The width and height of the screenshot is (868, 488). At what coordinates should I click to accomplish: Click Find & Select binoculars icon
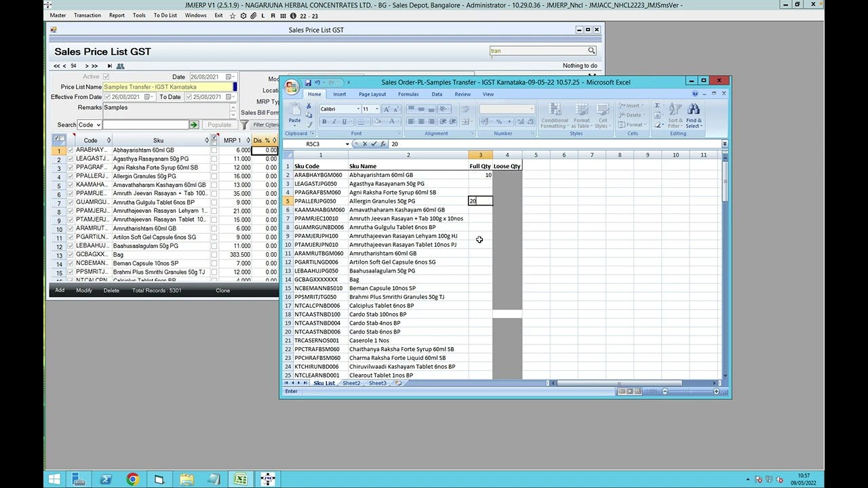(693, 115)
